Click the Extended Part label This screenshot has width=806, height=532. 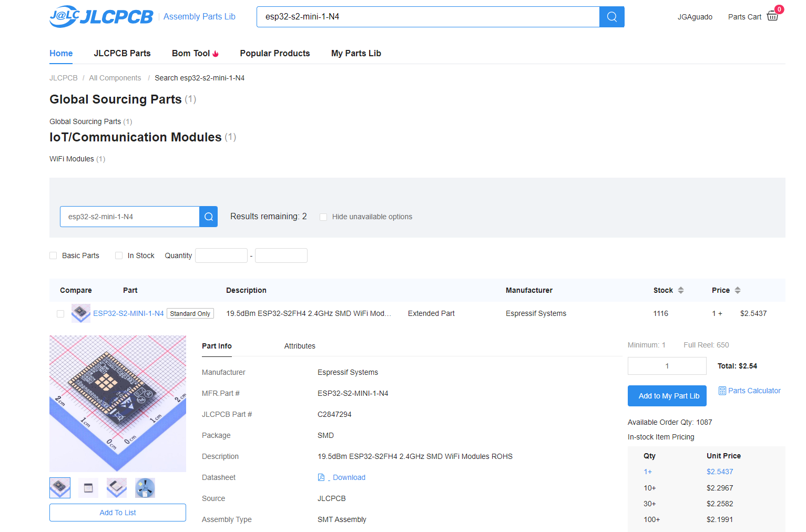(x=431, y=313)
